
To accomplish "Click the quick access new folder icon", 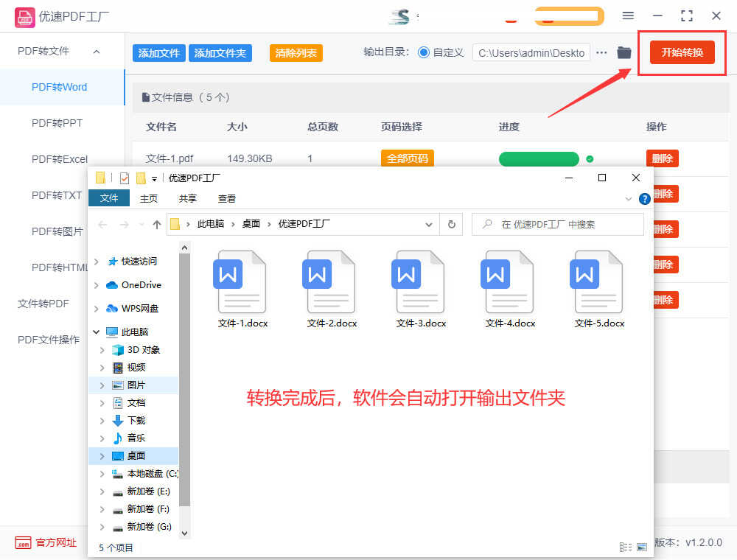I will tap(141, 178).
